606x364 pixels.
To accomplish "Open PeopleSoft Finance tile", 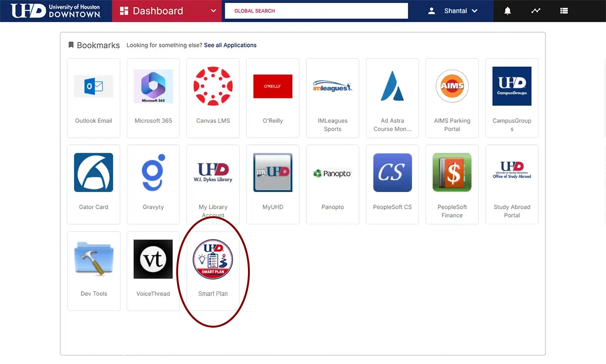I will [x=452, y=185].
